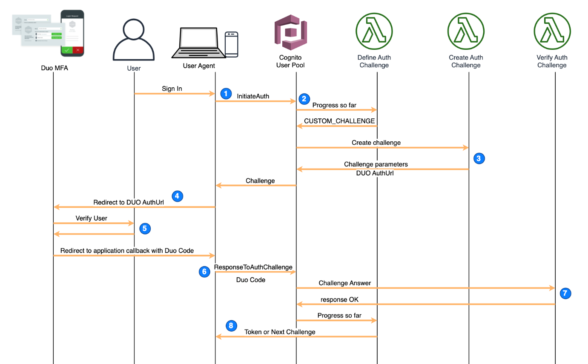The image size is (588, 364).
Task: Select the ResponseToAuthChallenge label
Action: tap(253, 267)
